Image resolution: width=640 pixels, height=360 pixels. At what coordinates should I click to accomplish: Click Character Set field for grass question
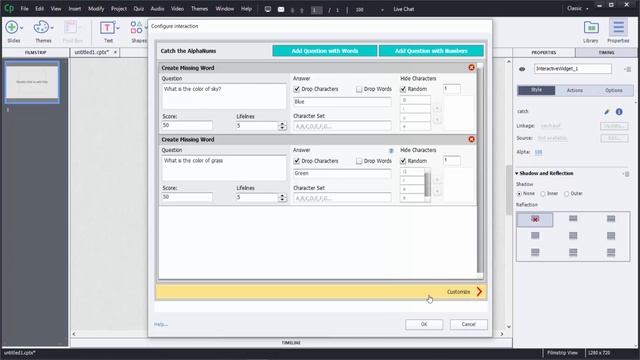342,198
